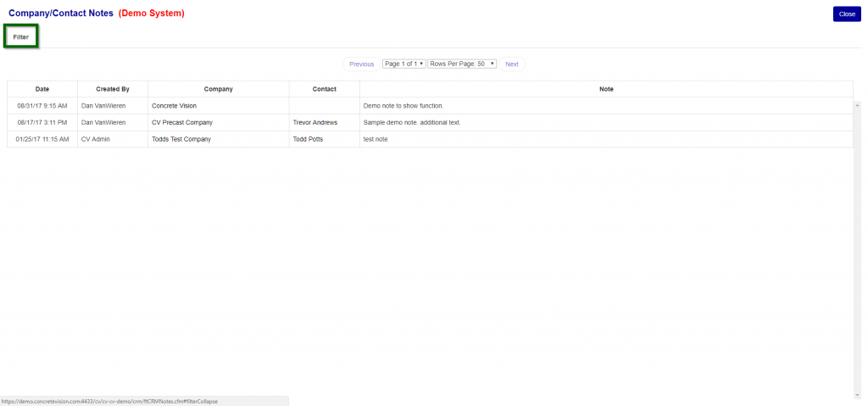Open the Rows Per Page dropdown
This screenshot has height=406, width=868.
click(x=462, y=64)
